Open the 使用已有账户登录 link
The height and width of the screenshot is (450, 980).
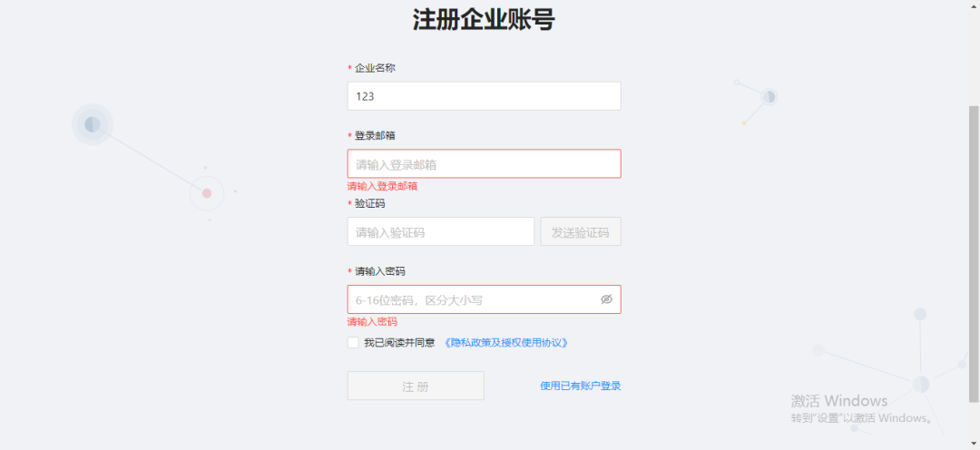tap(581, 386)
